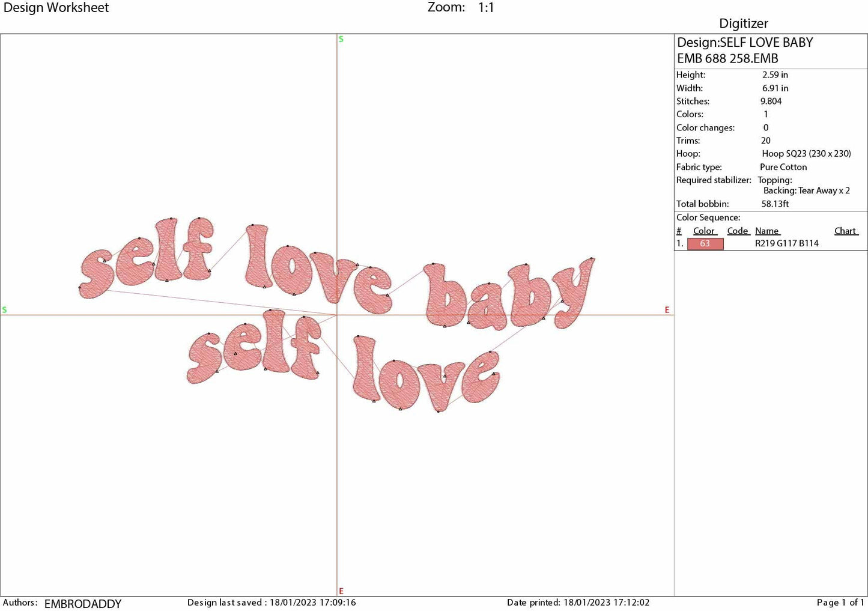868x611 pixels.
Task: Toggle the Chart column header
Action: coord(845,231)
